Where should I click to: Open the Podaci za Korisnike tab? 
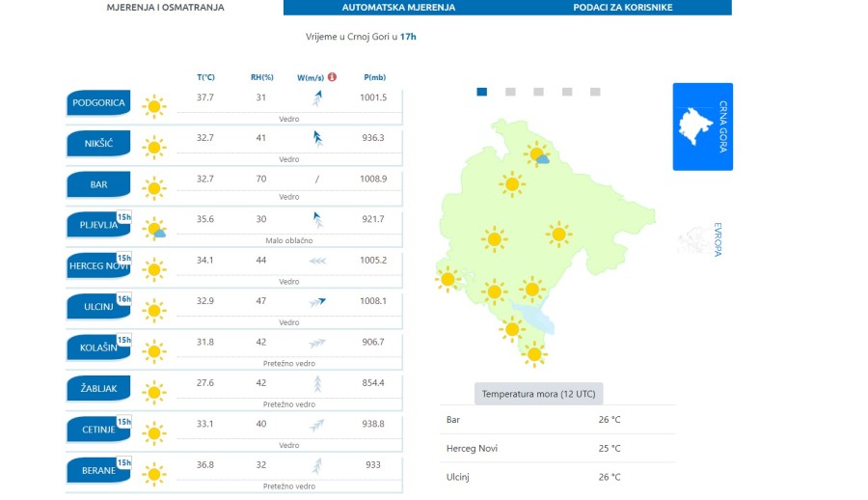[622, 8]
